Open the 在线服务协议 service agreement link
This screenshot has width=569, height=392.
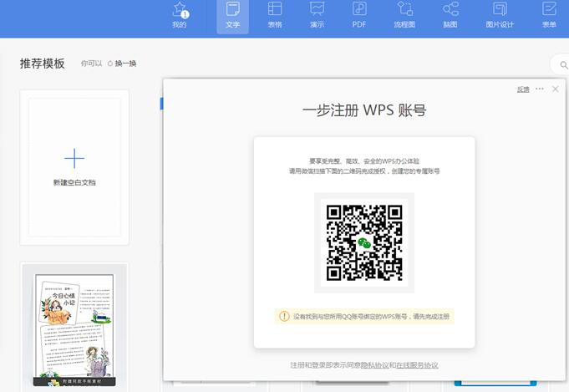[x=417, y=365]
